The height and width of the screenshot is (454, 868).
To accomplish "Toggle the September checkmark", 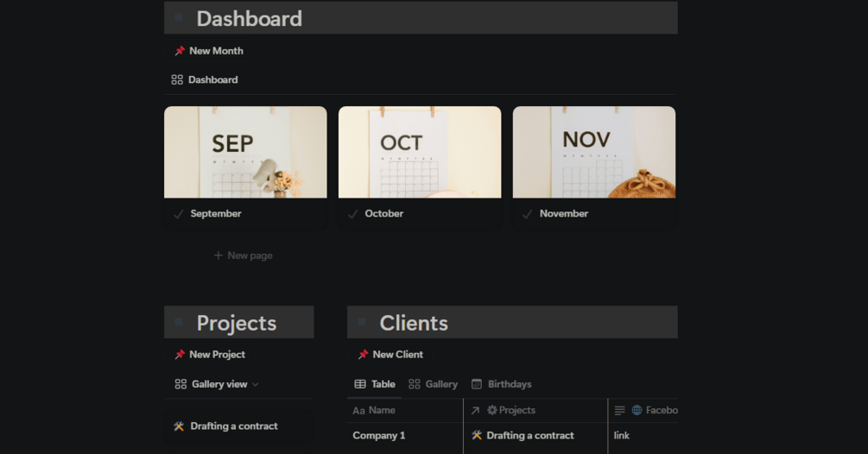I will 178,214.
